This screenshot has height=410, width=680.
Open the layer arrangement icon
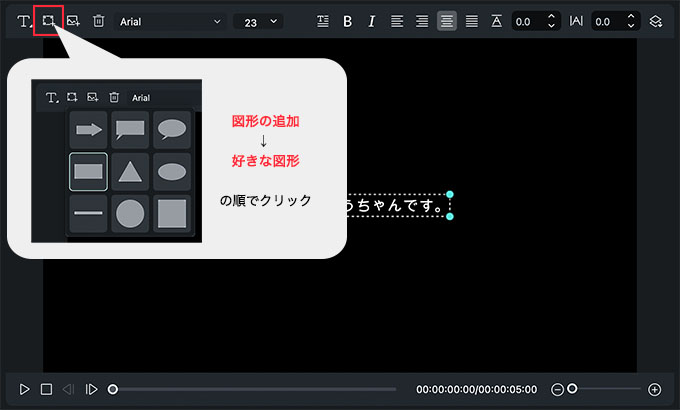(x=656, y=21)
